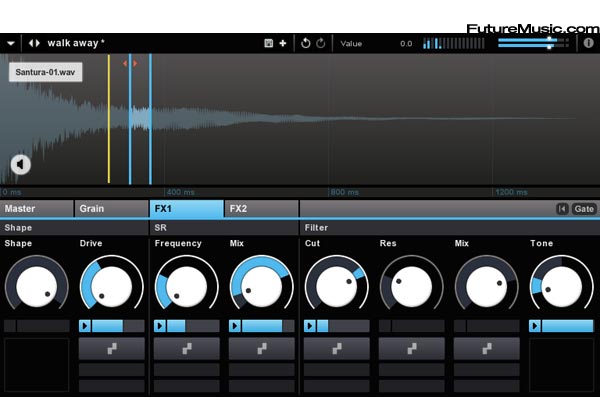
Task: Open the FX2 tab
Action: (x=262, y=209)
